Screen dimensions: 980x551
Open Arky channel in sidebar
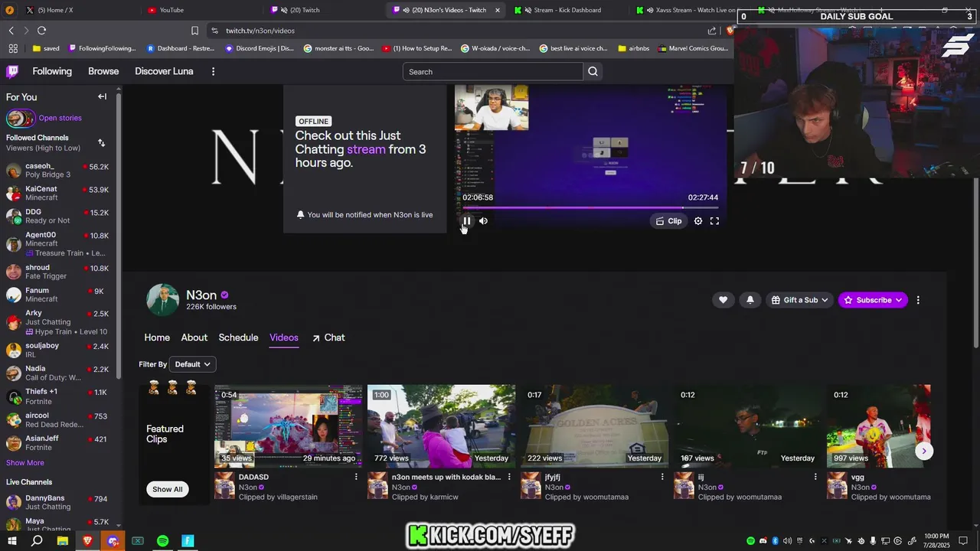(x=57, y=322)
